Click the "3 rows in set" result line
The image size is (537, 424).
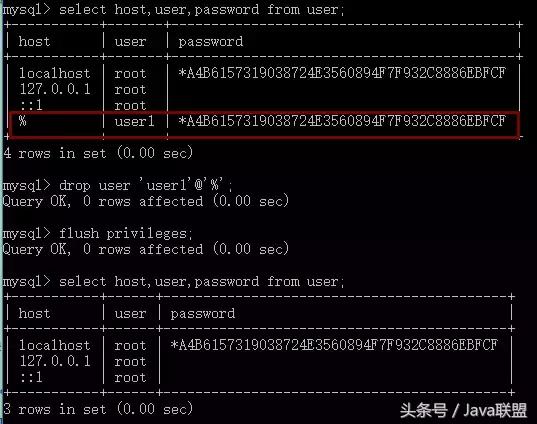tap(98, 409)
